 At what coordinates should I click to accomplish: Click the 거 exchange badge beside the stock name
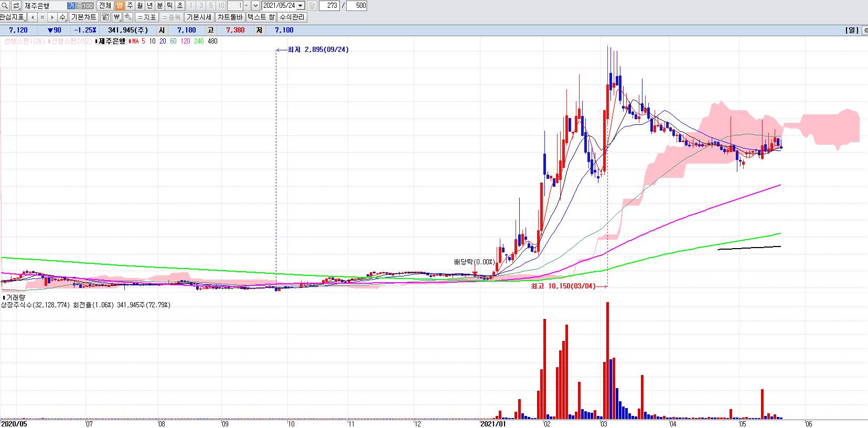[x=71, y=6]
